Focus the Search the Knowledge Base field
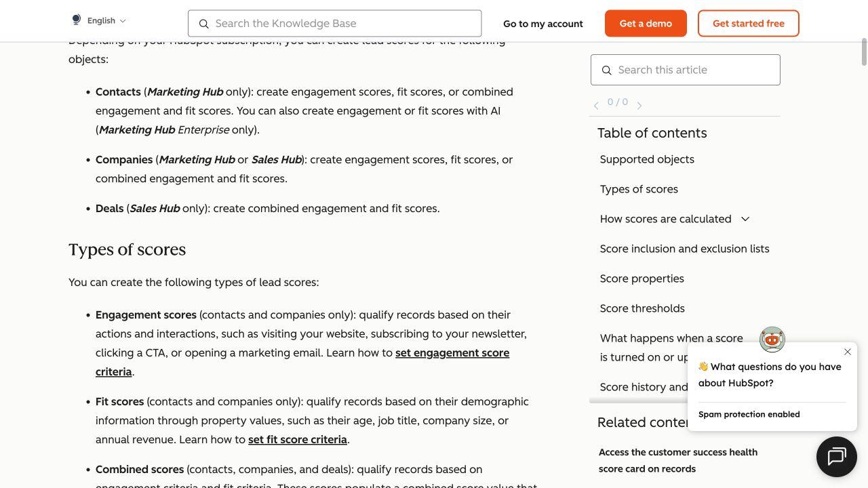868x488 pixels. (x=335, y=24)
